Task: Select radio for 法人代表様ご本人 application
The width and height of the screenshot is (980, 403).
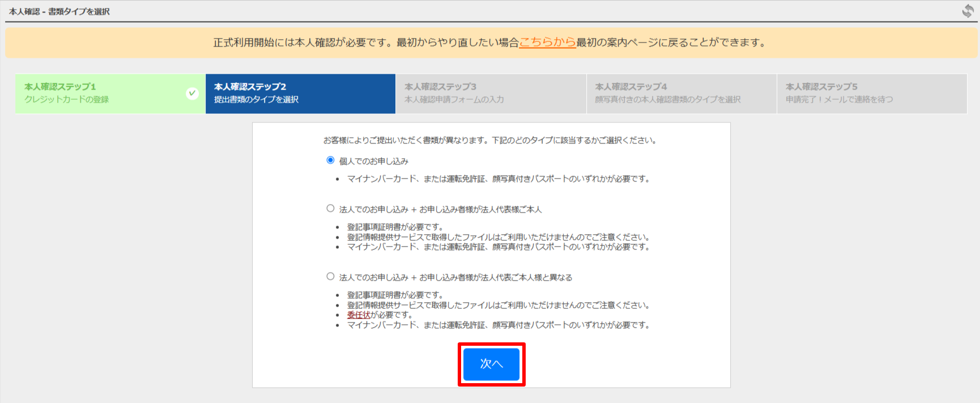Action: 330,209
